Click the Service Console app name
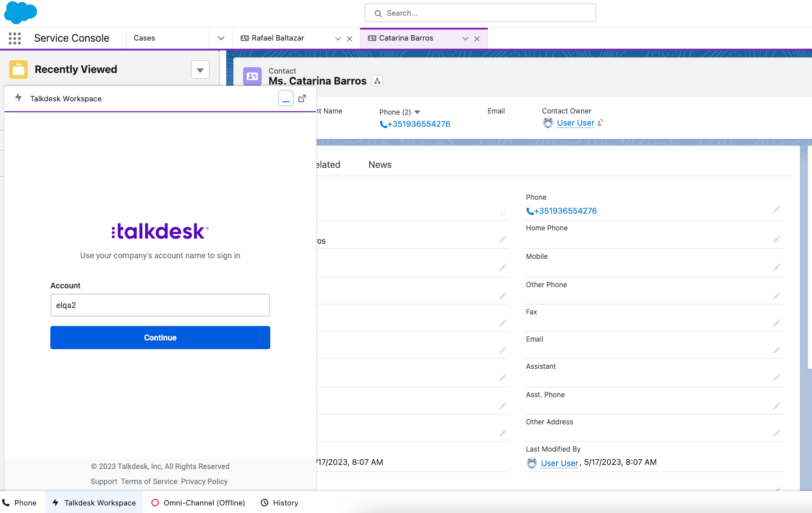812x513 pixels. tap(72, 38)
